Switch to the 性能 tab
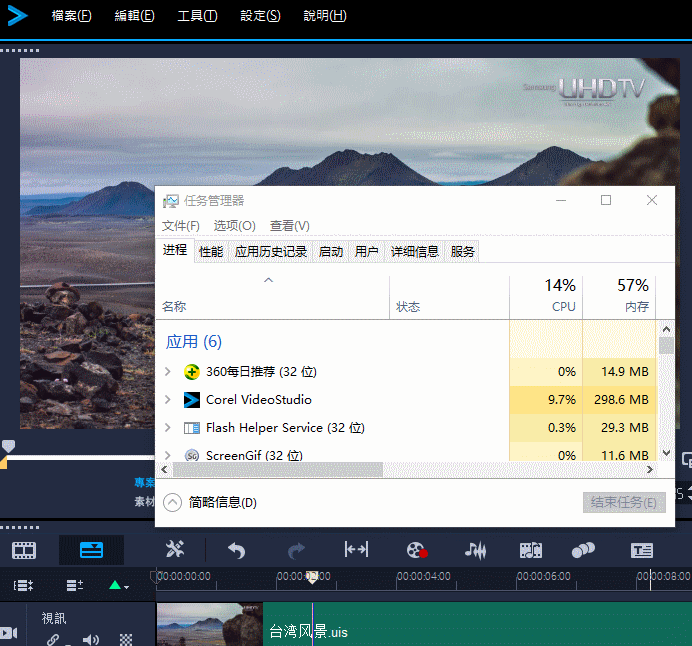The image size is (692, 646). click(x=211, y=252)
